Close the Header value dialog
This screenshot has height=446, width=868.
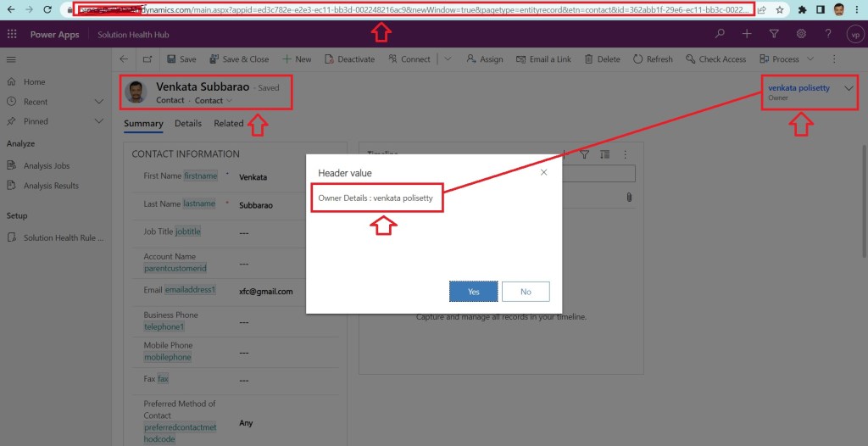(x=544, y=172)
